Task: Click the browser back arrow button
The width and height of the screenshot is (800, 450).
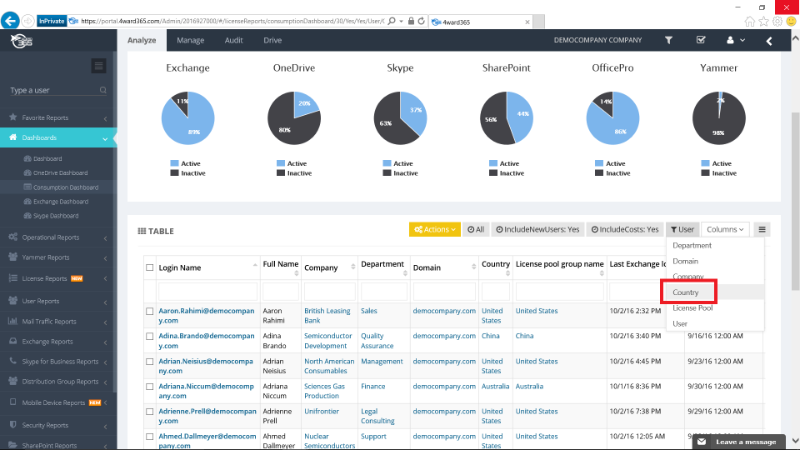Action: click(10, 21)
